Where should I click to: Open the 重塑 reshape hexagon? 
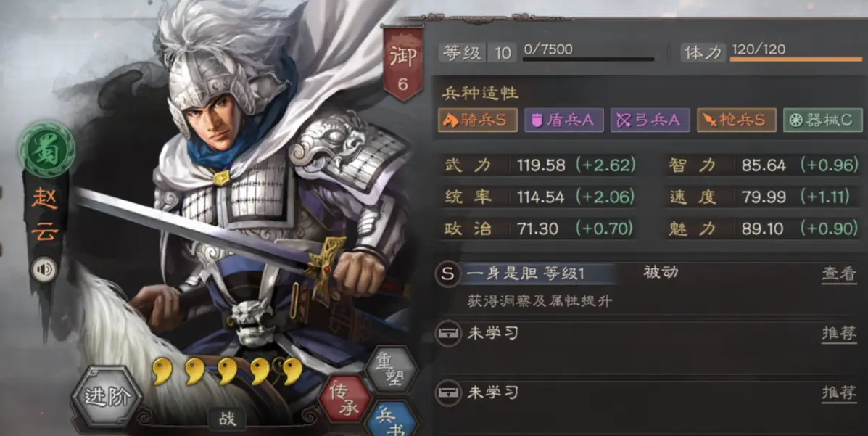click(392, 370)
